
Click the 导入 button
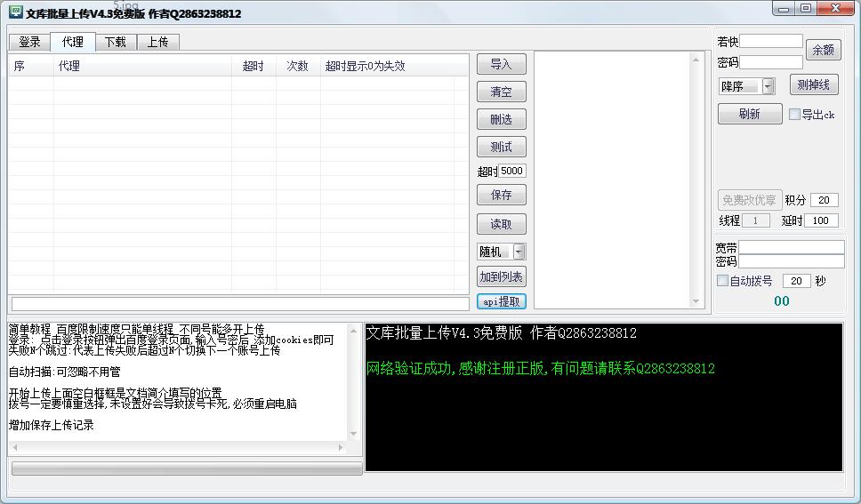(502, 64)
